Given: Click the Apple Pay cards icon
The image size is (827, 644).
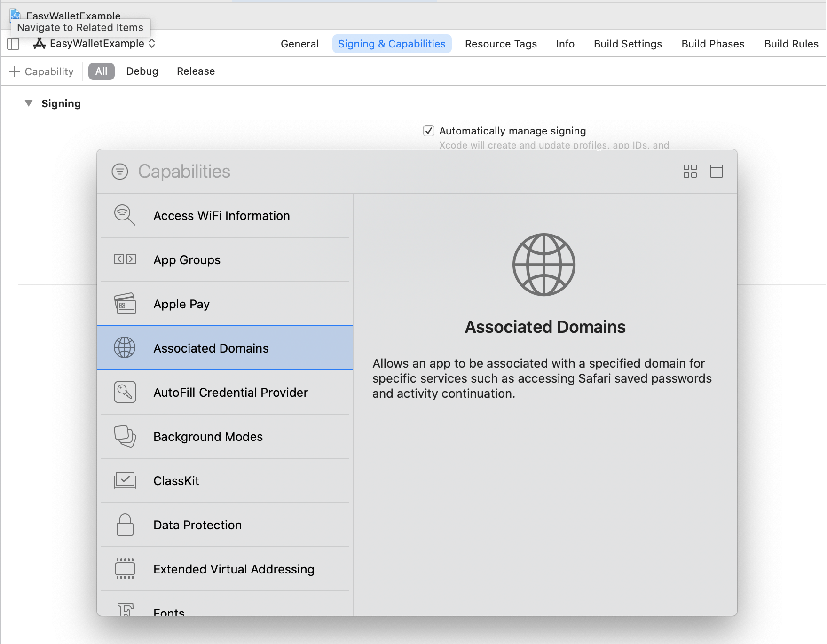Looking at the screenshot, I should point(125,304).
